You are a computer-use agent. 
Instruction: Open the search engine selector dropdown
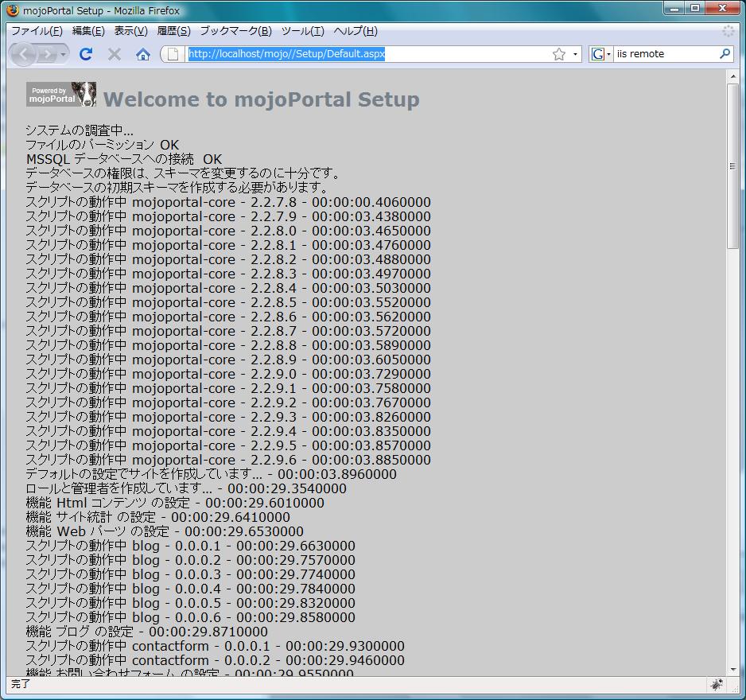pos(608,54)
